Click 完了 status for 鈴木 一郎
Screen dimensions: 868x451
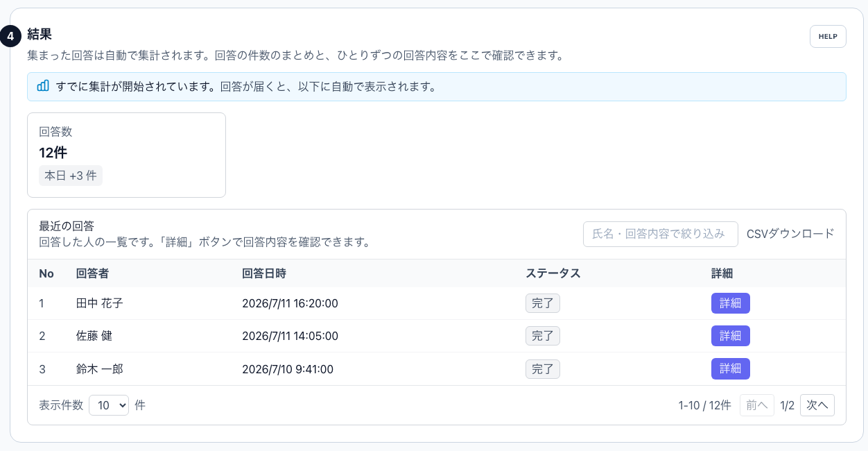[543, 368]
